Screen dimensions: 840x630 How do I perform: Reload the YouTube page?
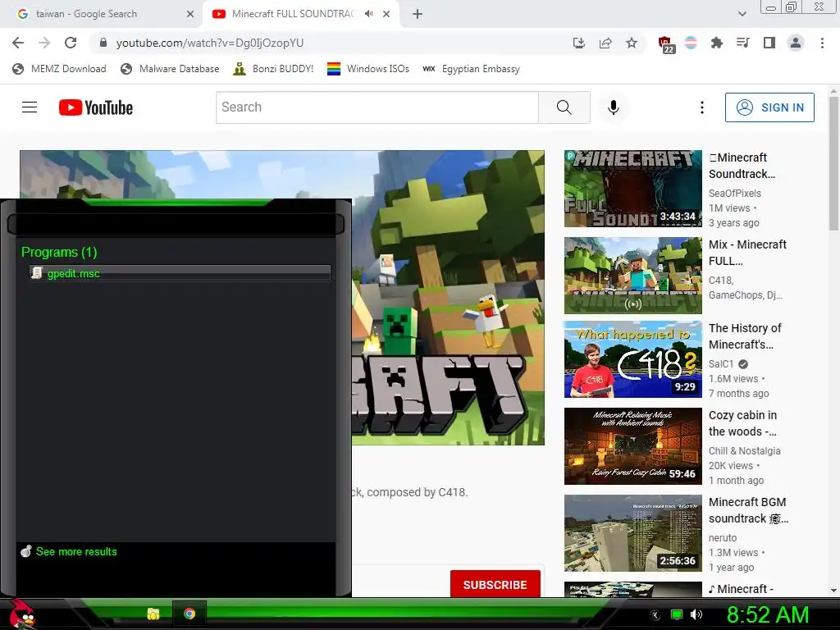[71, 43]
